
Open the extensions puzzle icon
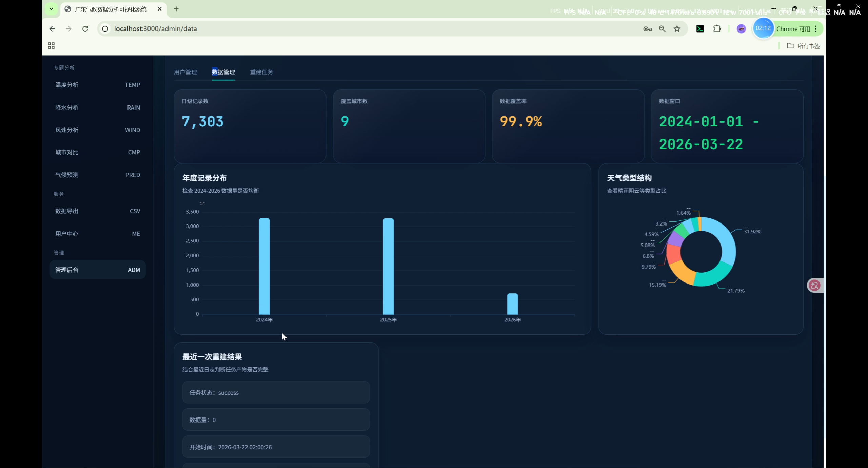click(x=717, y=29)
